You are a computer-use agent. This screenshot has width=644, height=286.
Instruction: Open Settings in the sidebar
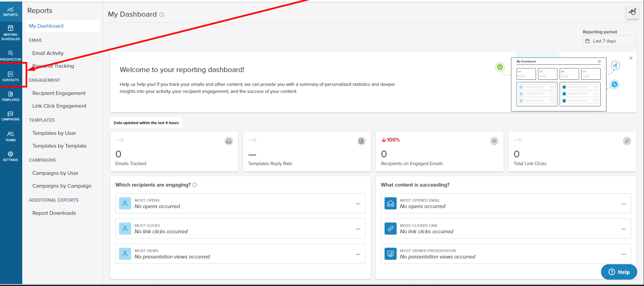[10, 156]
